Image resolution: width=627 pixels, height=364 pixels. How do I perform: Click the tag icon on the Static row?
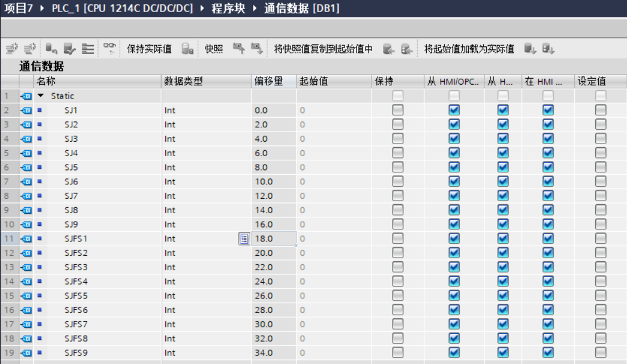tap(26, 96)
